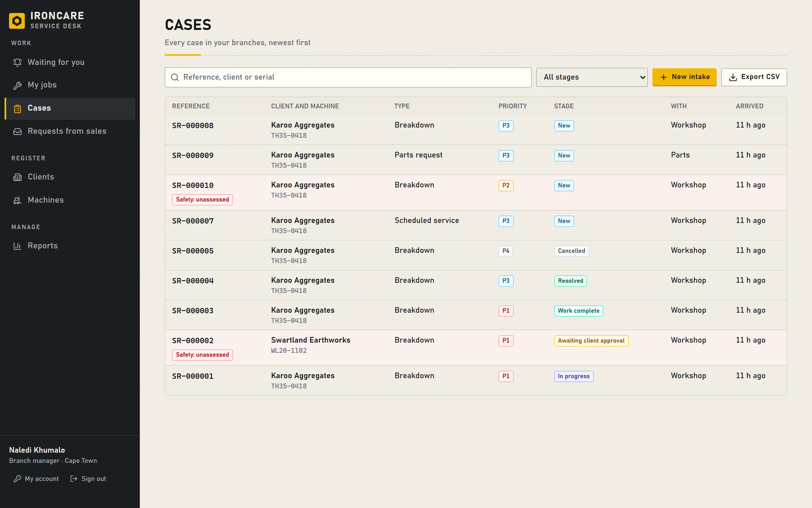Open the Reports page
This screenshot has height=508, width=812.
70,246
